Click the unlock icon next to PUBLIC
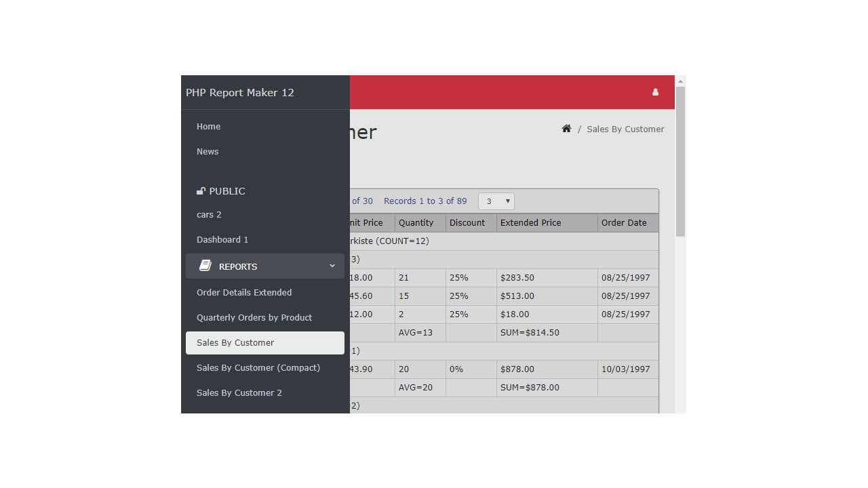Image resolution: width=868 pixels, height=488 pixels. point(201,190)
